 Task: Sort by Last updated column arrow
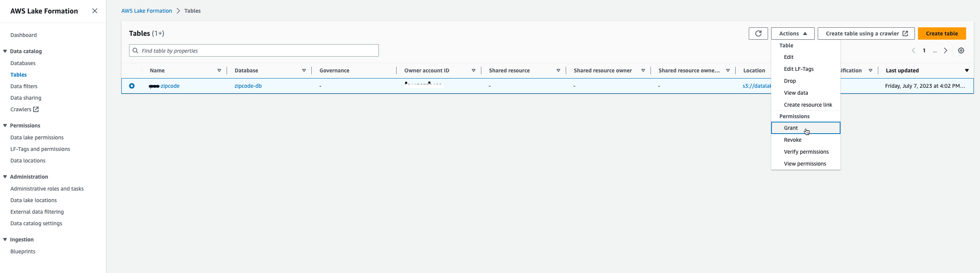[x=967, y=70]
